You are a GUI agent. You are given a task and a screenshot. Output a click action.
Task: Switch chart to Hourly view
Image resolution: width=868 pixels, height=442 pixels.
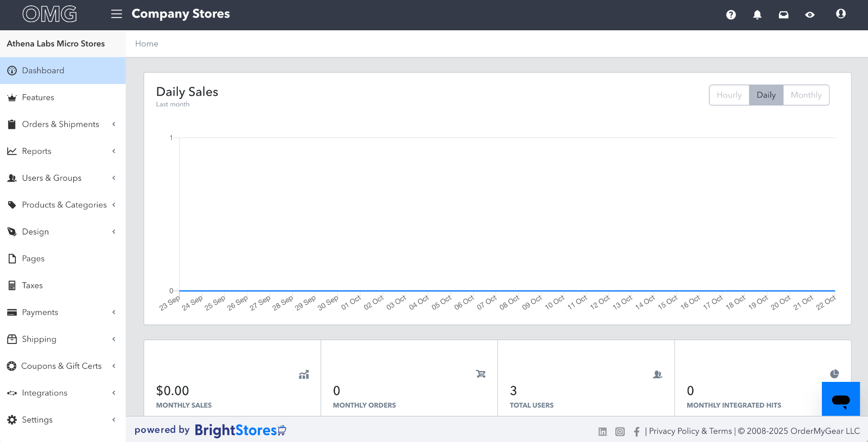[729, 95]
